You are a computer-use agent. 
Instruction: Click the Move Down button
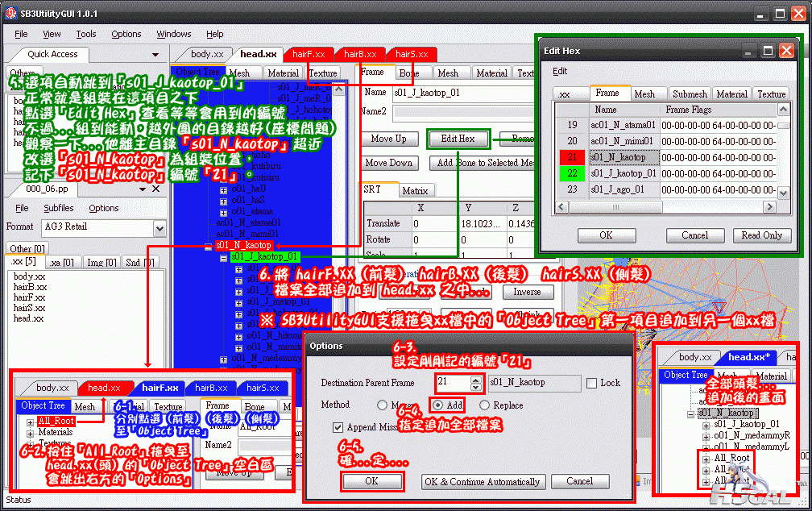coord(389,163)
